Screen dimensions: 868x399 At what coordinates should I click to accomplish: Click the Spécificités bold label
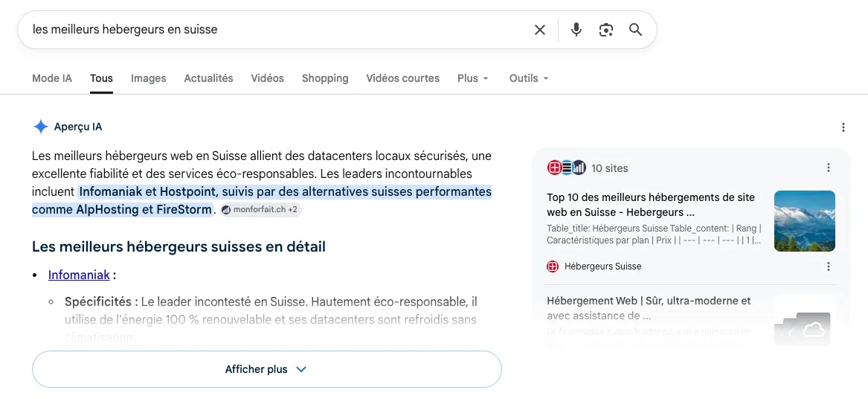click(x=101, y=302)
